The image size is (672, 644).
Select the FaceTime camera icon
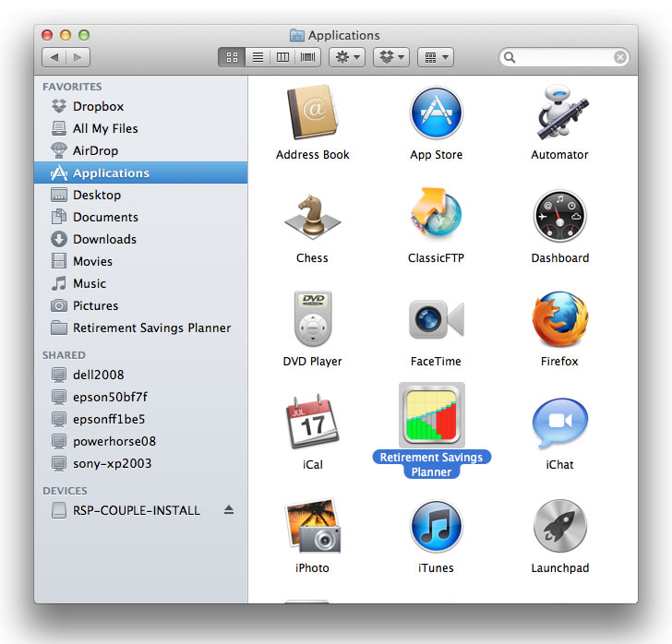436,319
